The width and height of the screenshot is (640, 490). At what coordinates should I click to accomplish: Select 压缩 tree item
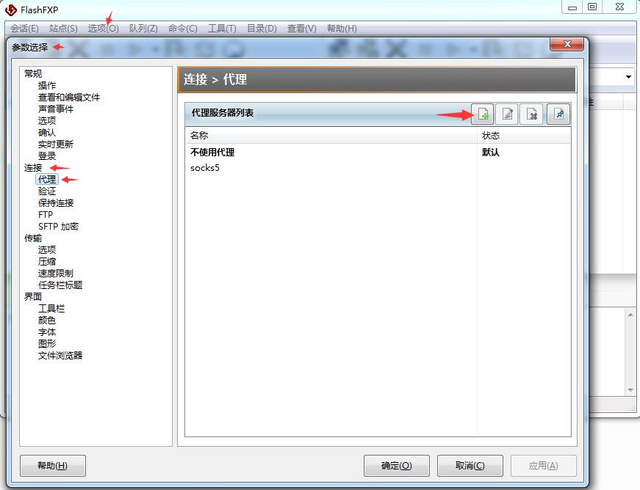point(47,262)
